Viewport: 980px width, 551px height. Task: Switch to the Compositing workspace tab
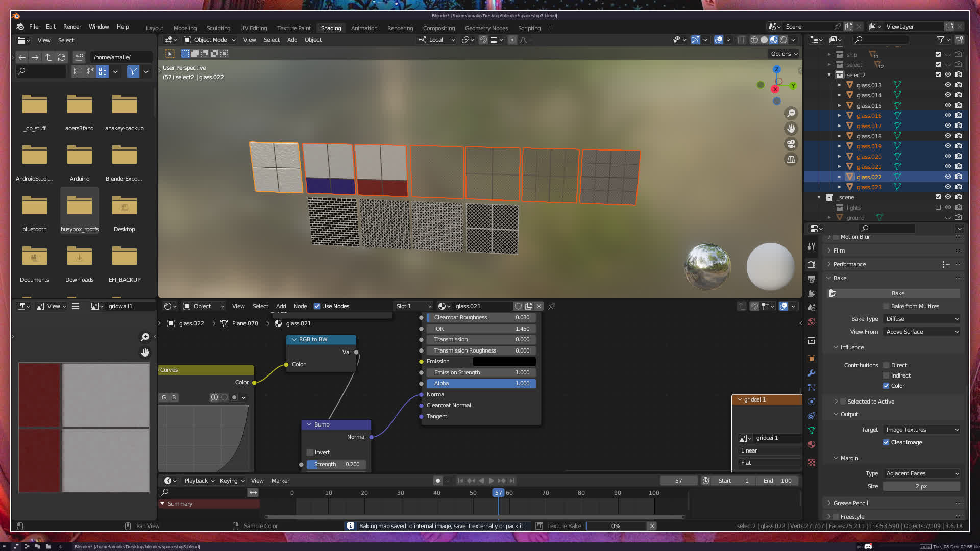(x=438, y=28)
